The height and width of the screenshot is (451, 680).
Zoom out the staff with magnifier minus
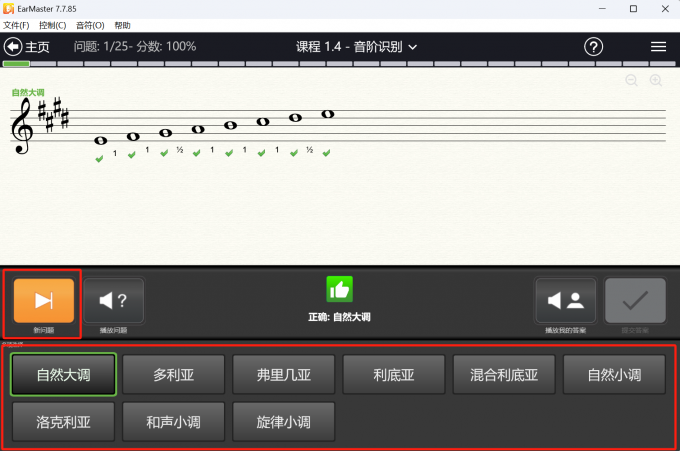[x=631, y=80]
